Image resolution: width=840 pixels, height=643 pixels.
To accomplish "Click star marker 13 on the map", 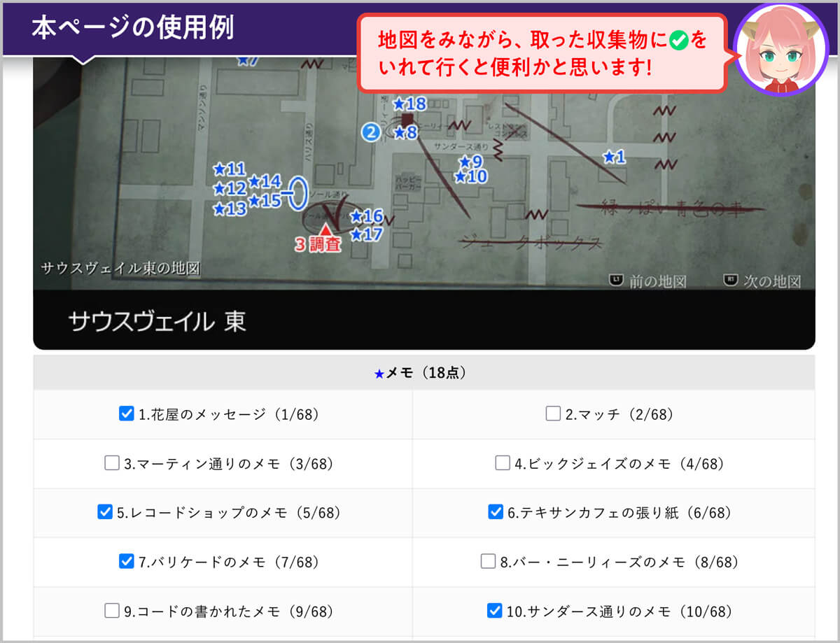I will tap(230, 208).
